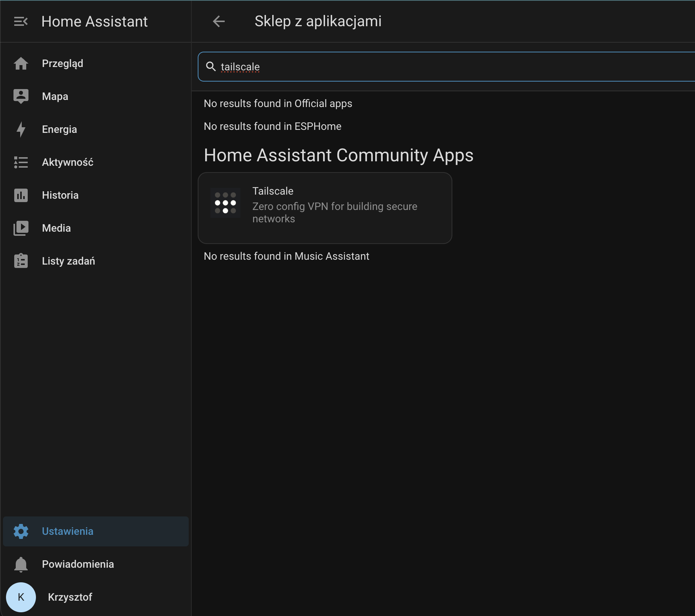Viewport: 695px width, 616px height.
Task: Open Listy zadań from the sidebar
Action: pos(96,261)
